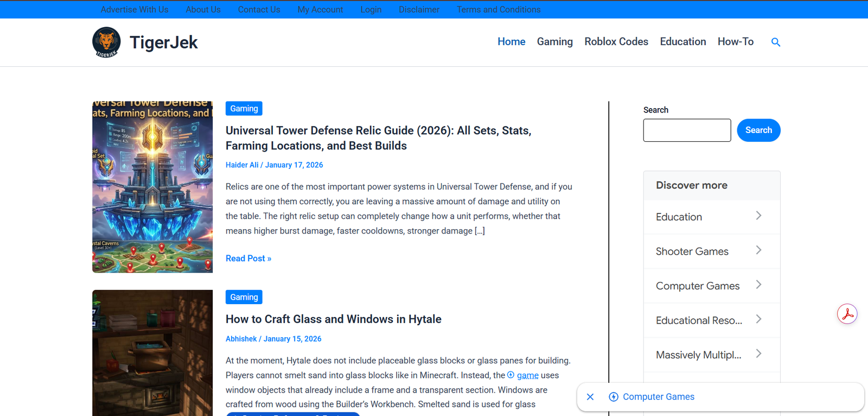Screen dimensions: 868x416
Task: Open the Universal Tower Defense thumbnail image
Action: pos(152,187)
